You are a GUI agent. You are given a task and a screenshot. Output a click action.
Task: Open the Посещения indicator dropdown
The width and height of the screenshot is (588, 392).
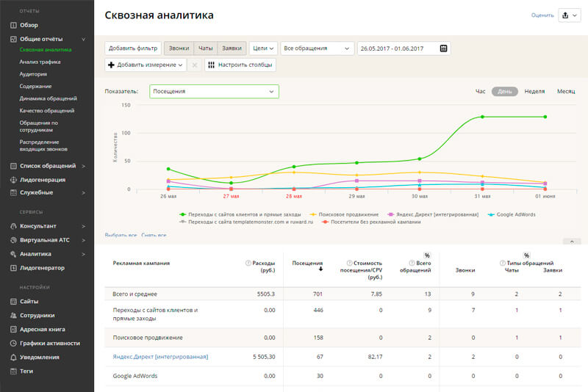(x=214, y=91)
